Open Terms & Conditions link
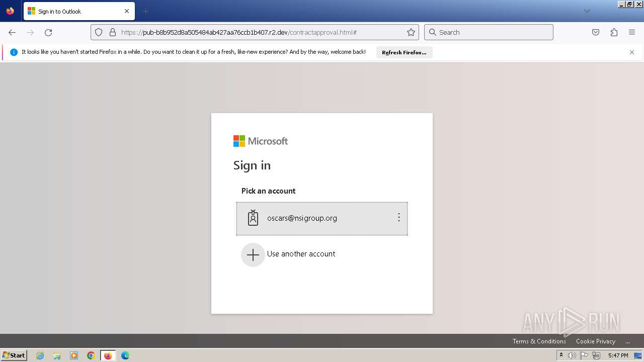This screenshot has width=644, height=362. (539, 341)
